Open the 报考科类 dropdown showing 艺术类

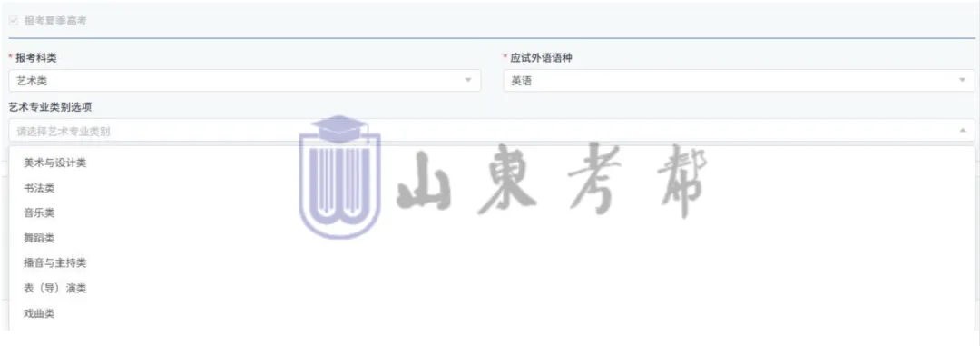point(245,81)
